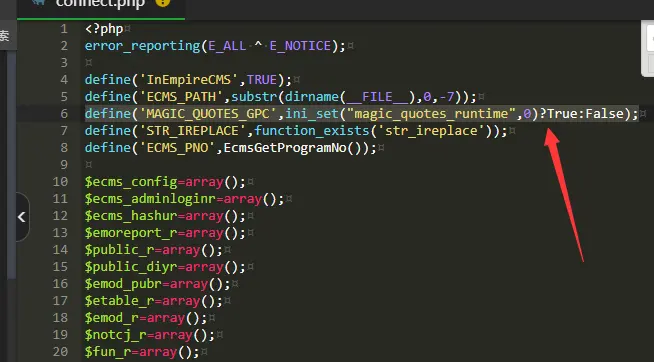Image resolution: width=654 pixels, height=362 pixels.
Task: Click the error_reporting function call on line 2
Action: click(x=143, y=46)
